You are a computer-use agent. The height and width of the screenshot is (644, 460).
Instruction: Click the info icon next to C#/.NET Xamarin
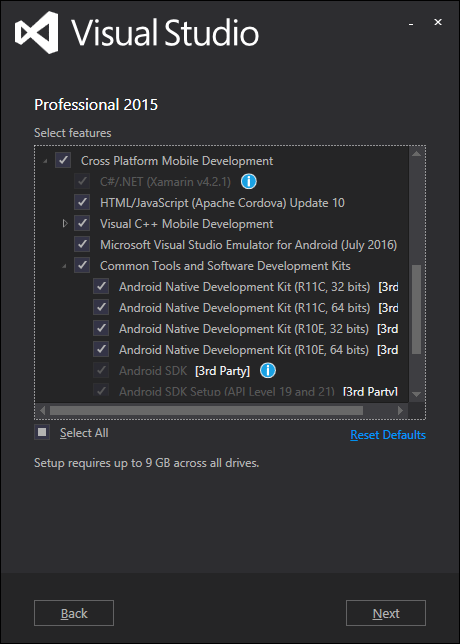(x=248, y=182)
